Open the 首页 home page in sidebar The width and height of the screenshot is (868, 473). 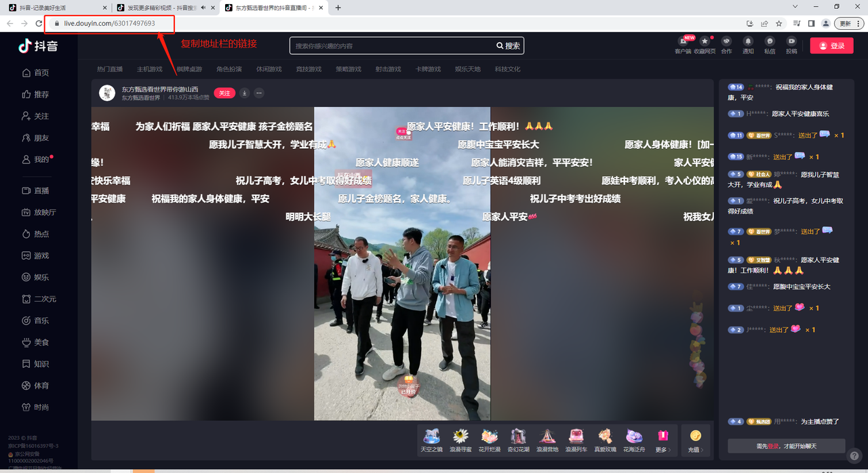coord(35,73)
